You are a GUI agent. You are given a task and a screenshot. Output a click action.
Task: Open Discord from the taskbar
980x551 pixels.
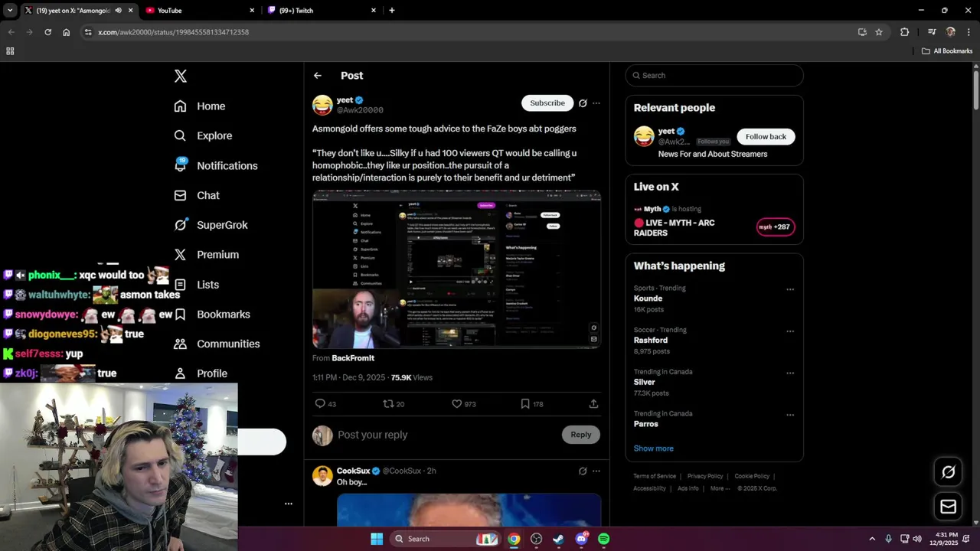(x=581, y=539)
